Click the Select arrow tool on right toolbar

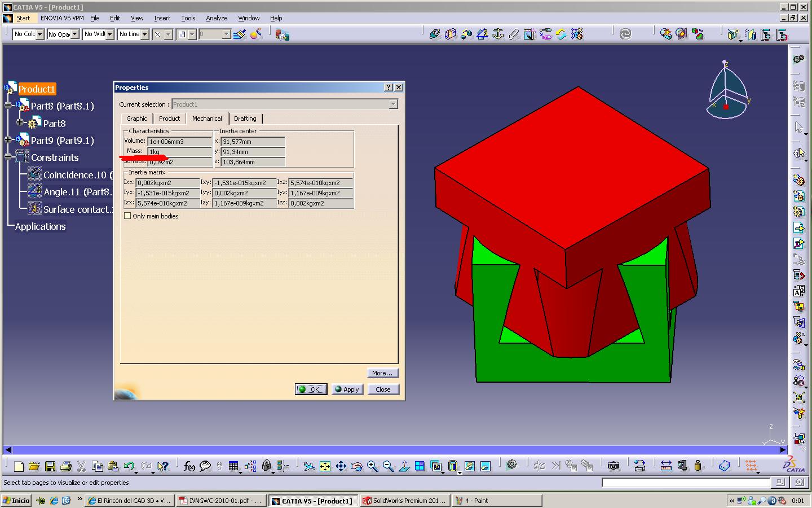coord(798,127)
